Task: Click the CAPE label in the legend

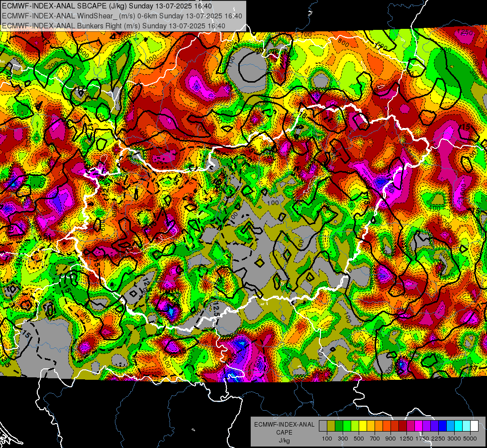Action: coord(284,433)
